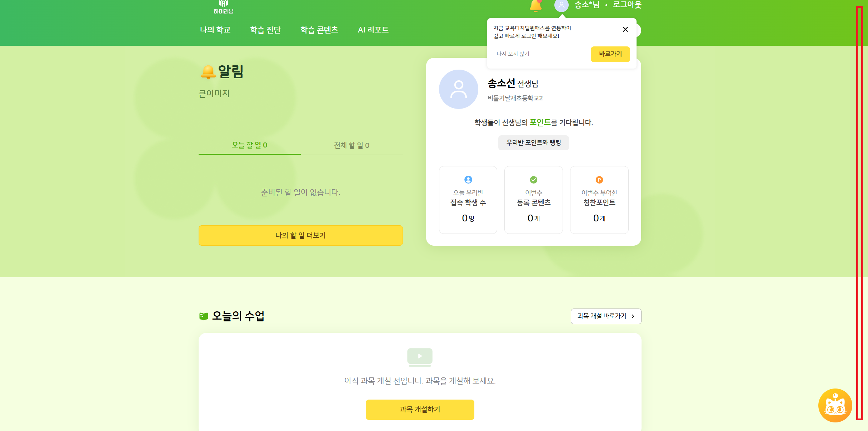The width and height of the screenshot is (868, 431).
Task: Switch to 오늘 할 일 tab
Action: (249, 145)
